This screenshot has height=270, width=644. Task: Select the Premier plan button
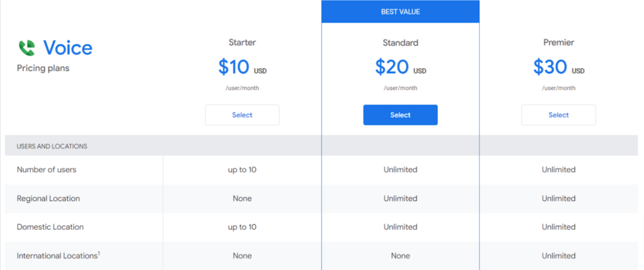[x=558, y=115]
